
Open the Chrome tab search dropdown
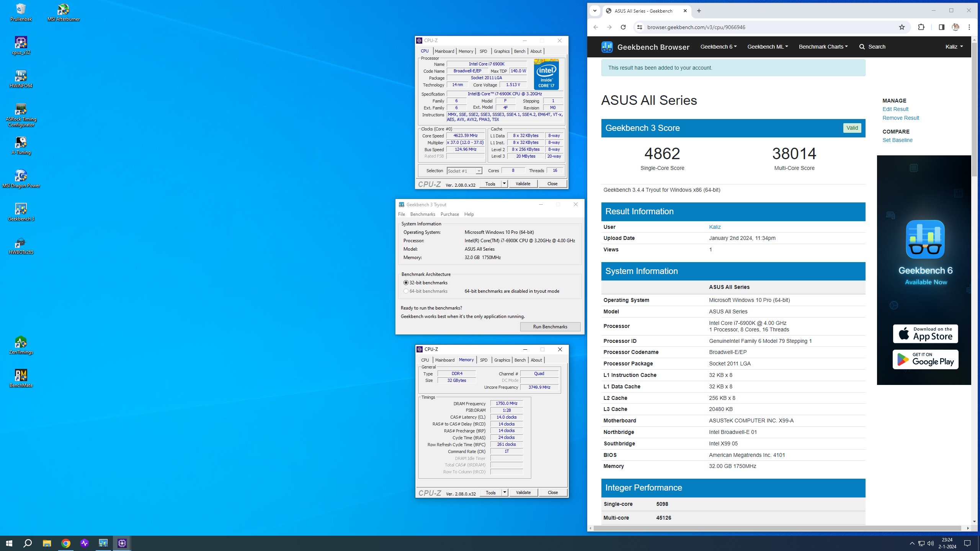pyautogui.click(x=595, y=11)
